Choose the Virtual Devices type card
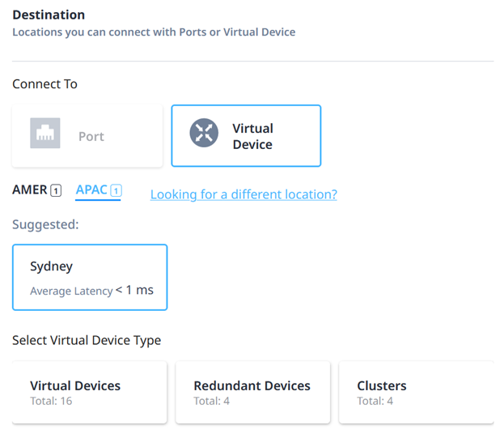 90,392
